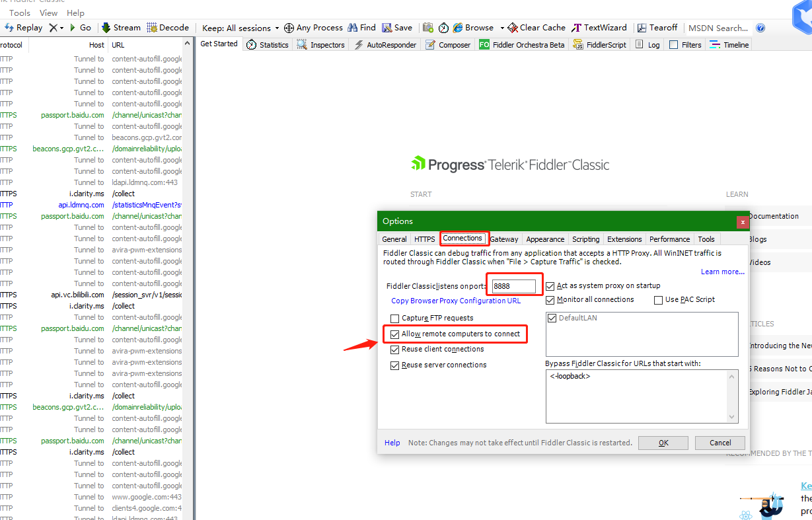This screenshot has height=520, width=812.
Task: Toggle Reuse server connections checkbox
Action: 395,365
